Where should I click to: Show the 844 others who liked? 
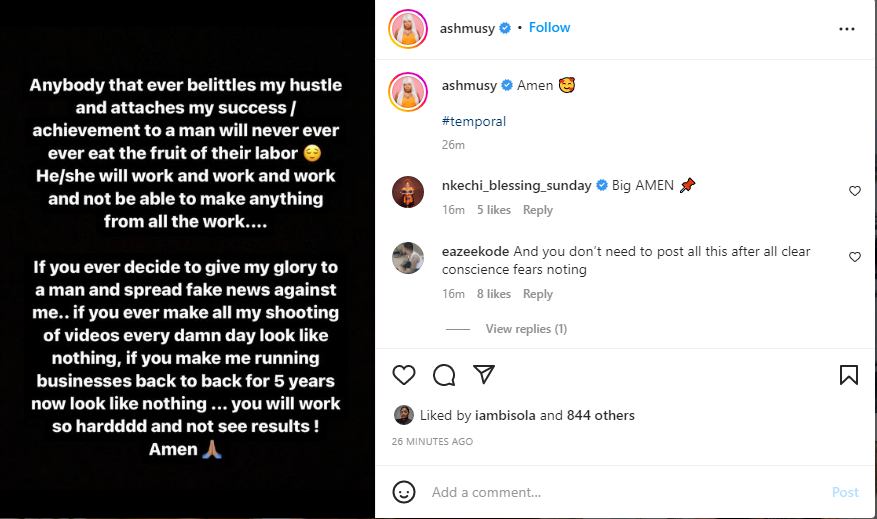point(601,415)
